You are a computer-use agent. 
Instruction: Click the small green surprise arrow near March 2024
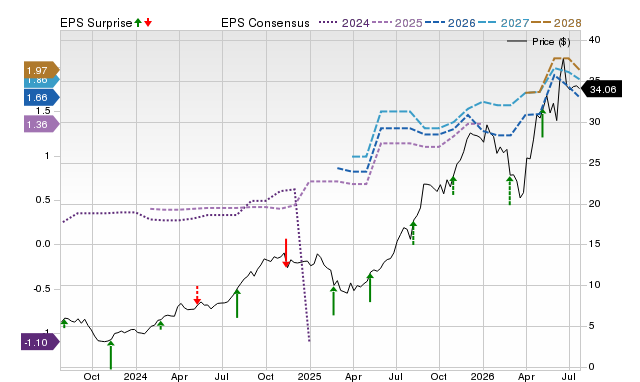161,325
